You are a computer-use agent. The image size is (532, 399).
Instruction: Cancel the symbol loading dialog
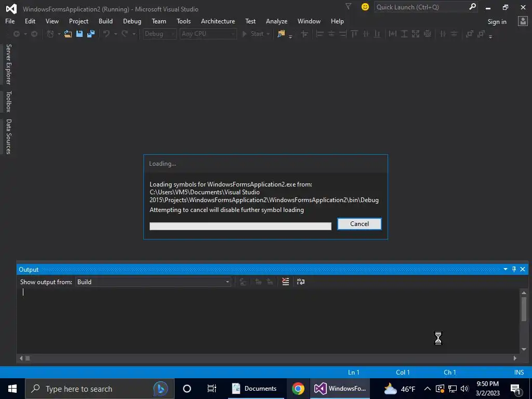[360, 223]
